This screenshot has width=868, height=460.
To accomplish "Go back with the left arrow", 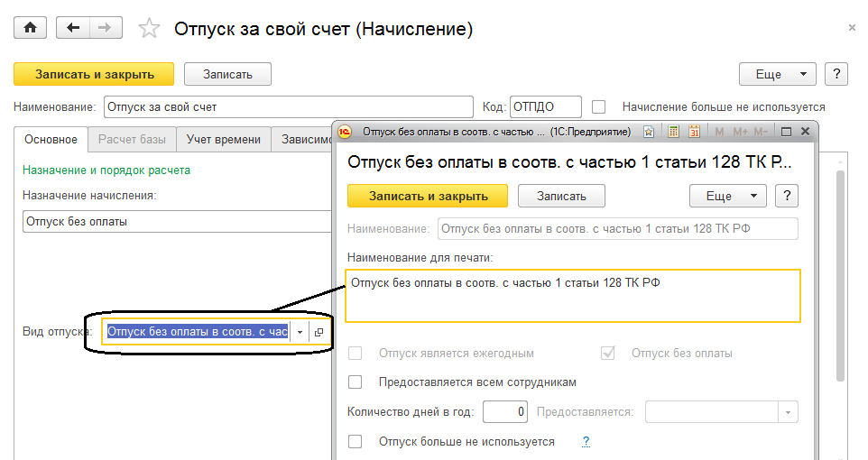I will click(71, 28).
